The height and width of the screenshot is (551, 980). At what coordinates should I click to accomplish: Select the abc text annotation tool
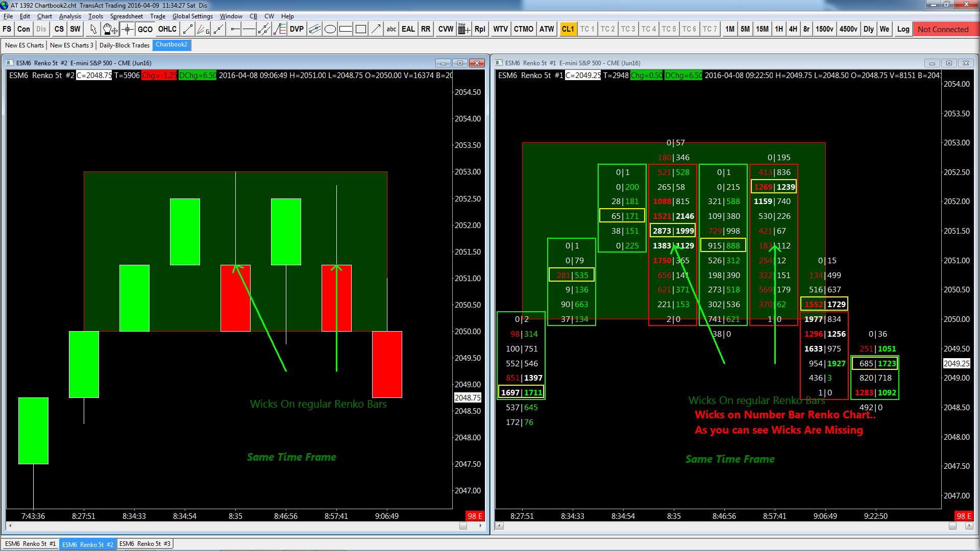pos(391,29)
